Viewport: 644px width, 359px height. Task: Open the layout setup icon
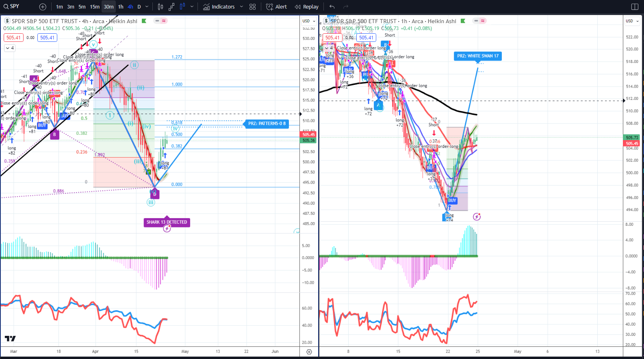pos(635,6)
